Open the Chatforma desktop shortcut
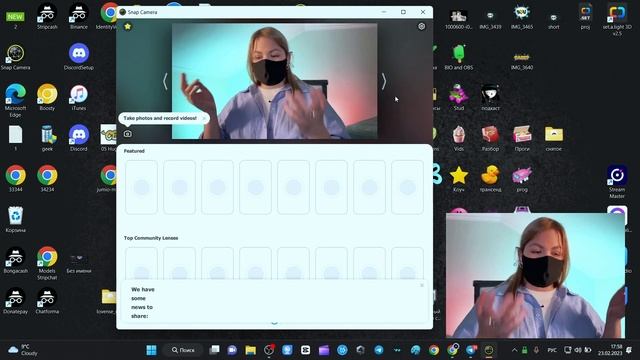The image size is (640, 360). tap(47, 301)
